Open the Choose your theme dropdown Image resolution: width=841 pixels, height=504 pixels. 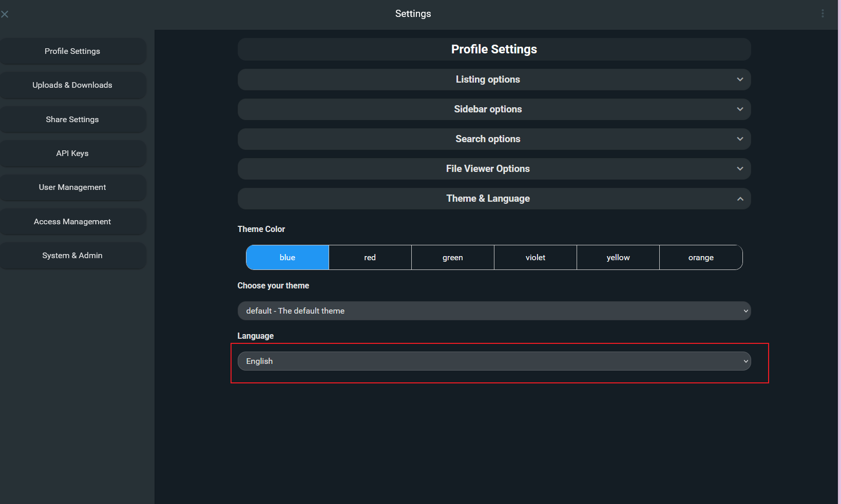(x=493, y=311)
